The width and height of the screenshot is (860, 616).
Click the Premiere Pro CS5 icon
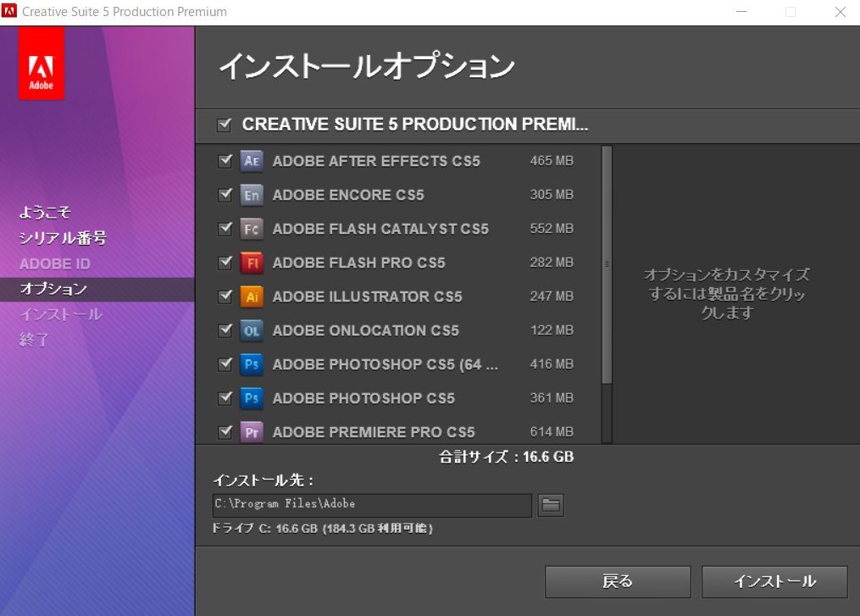coord(251,432)
